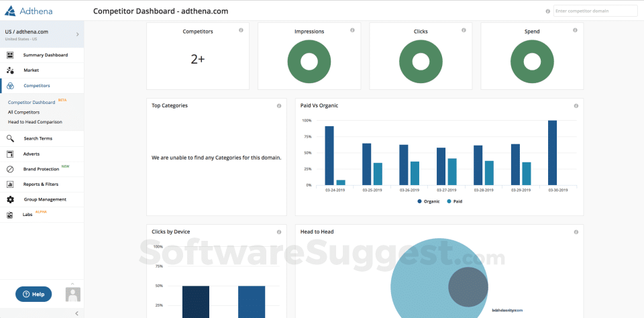Screen dimensions: 644x318
Task: Click the Group Management gear icon
Action: 10,199
